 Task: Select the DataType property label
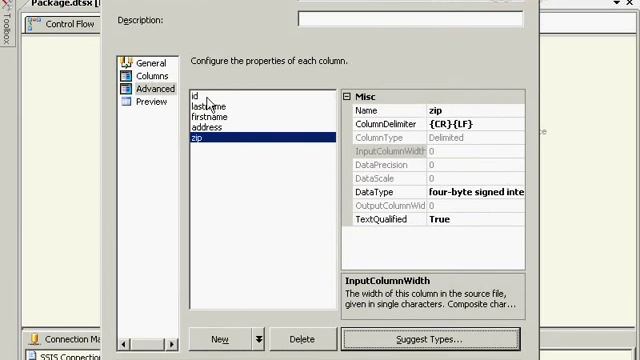point(389,192)
